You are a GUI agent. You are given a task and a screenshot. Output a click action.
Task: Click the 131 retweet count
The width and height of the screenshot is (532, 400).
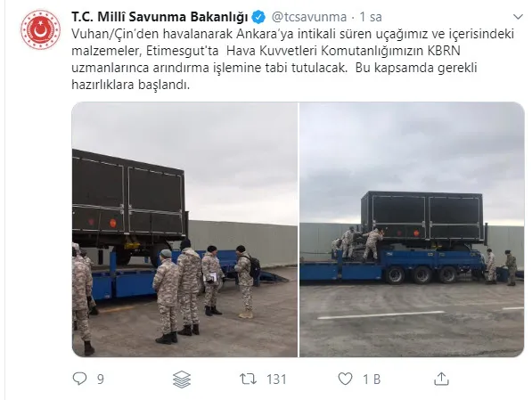276,379
